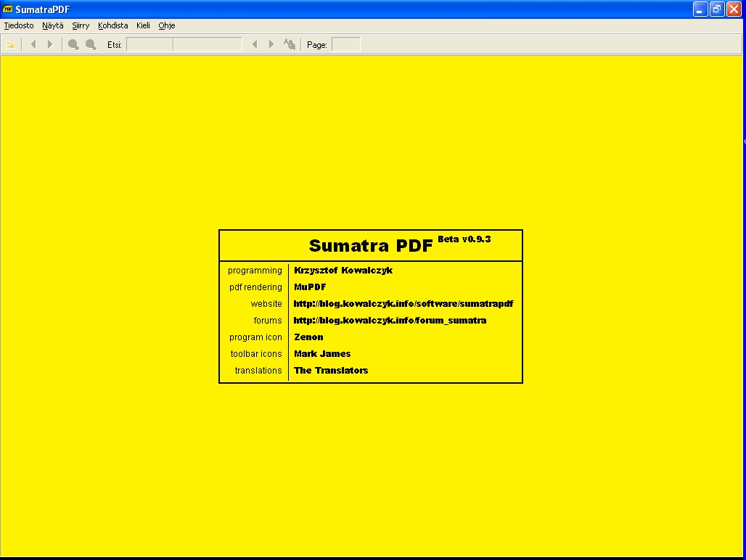Click the SumatraPDF title bar app icon
Image resolution: width=746 pixels, height=560 pixels.
coord(8,9)
